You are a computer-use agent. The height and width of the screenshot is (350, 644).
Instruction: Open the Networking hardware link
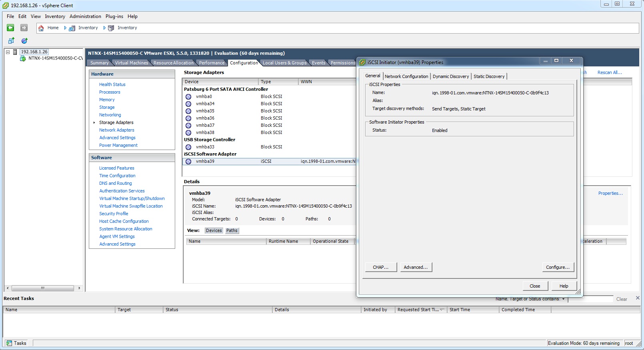tap(110, 115)
